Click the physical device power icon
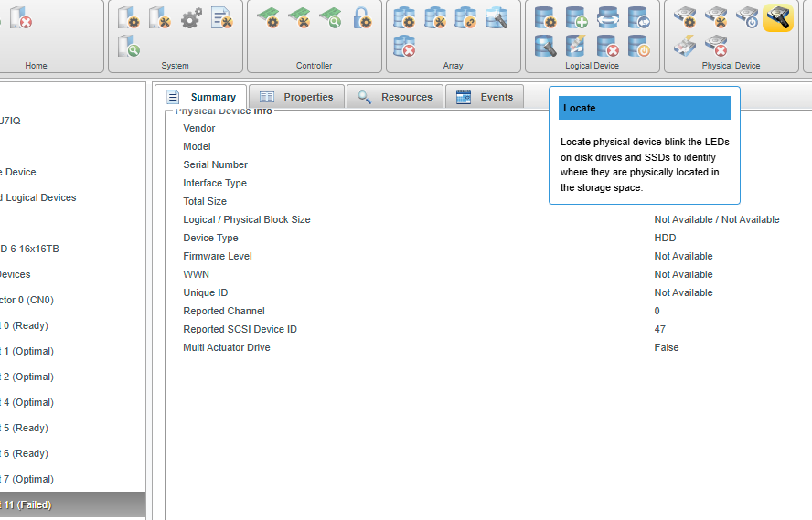The height and width of the screenshot is (520, 812). pyautogui.click(x=747, y=17)
